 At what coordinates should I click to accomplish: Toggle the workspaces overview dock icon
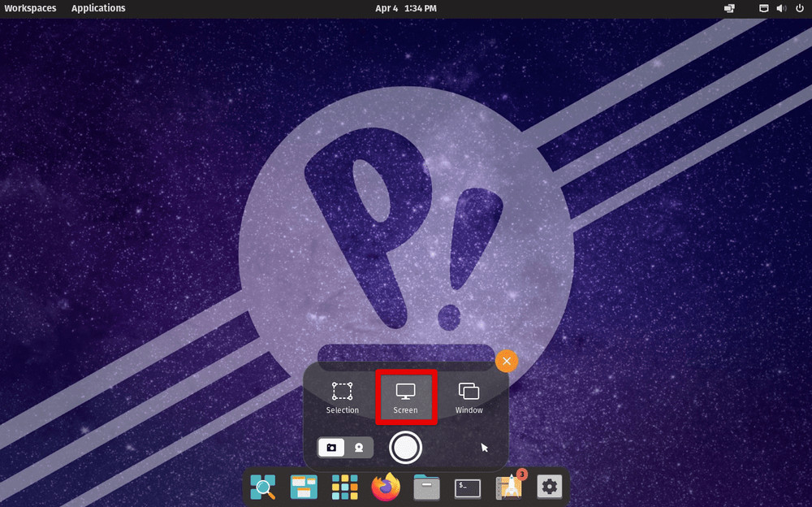click(x=303, y=487)
